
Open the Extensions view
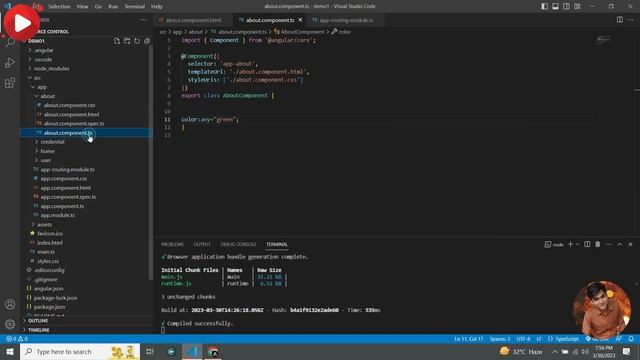click(10, 83)
